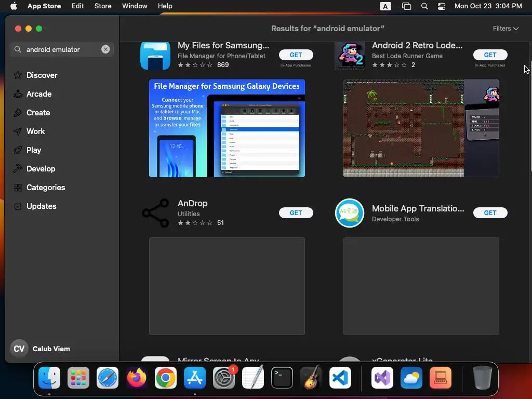Click the Updates sidebar label
This screenshot has width=532, height=399.
click(42, 206)
